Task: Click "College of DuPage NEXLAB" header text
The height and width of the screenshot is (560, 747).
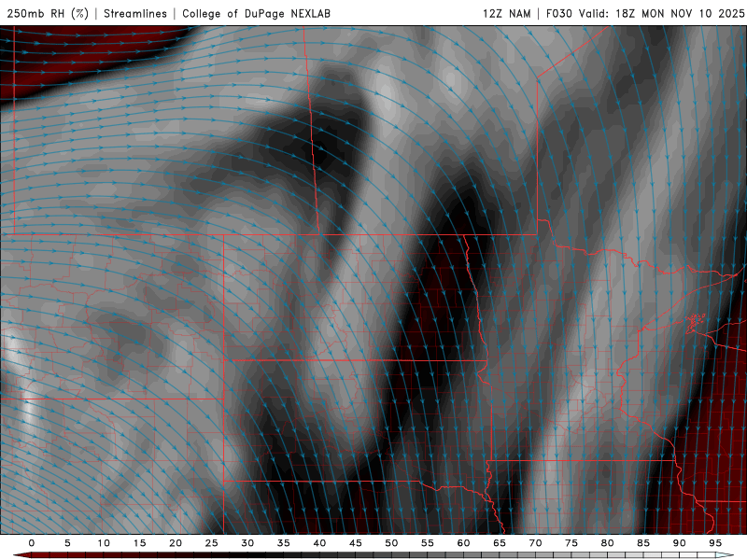Action: coord(256,13)
